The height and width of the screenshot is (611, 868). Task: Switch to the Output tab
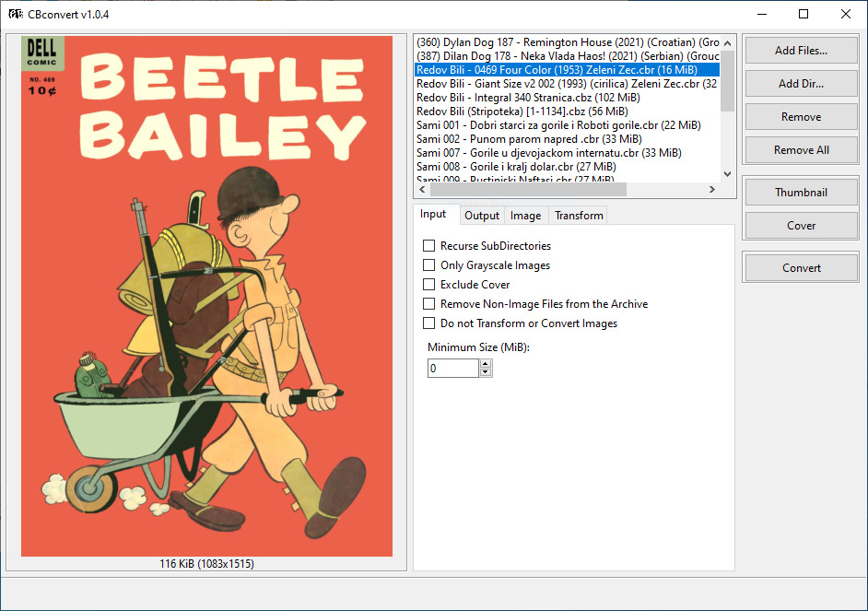coord(481,216)
